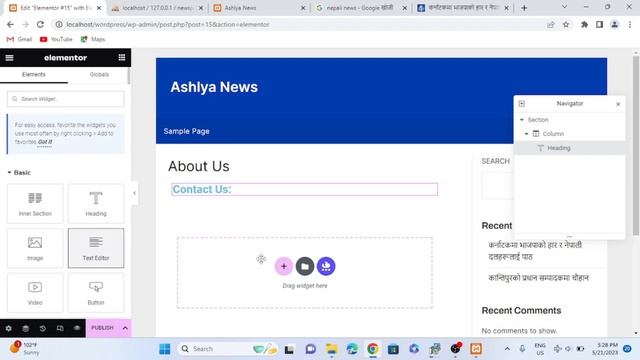Select the Text Editor widget
Viewport: 640px width, 360px height.
click(x=96, y=248)
